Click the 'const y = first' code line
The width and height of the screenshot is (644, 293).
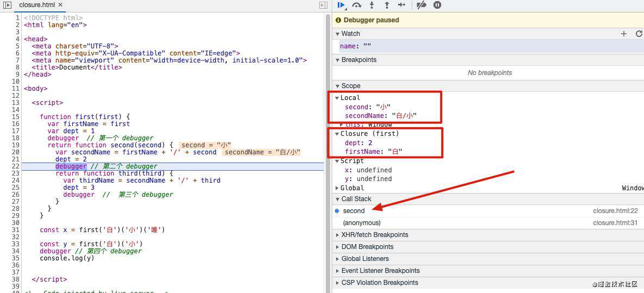pyautogui.click(x=91, y=244)
